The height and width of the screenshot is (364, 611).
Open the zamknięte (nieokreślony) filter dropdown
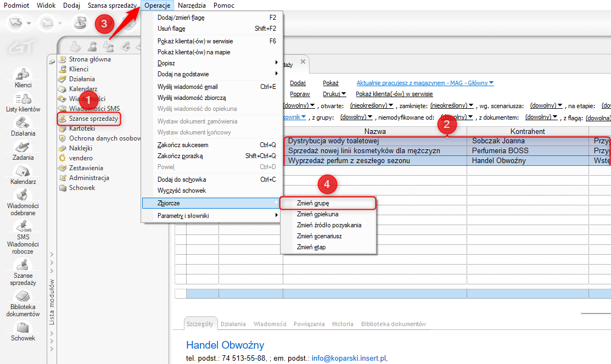click(452, 105)
